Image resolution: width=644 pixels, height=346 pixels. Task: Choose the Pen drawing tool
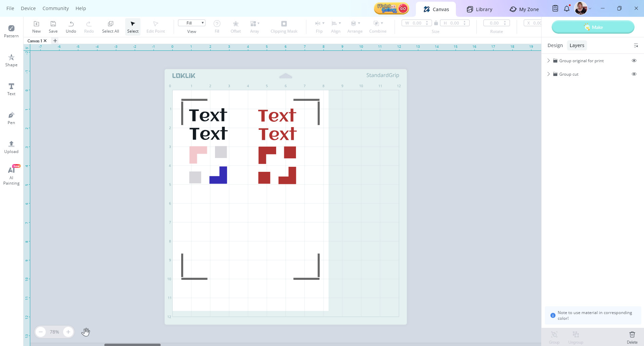11,118
